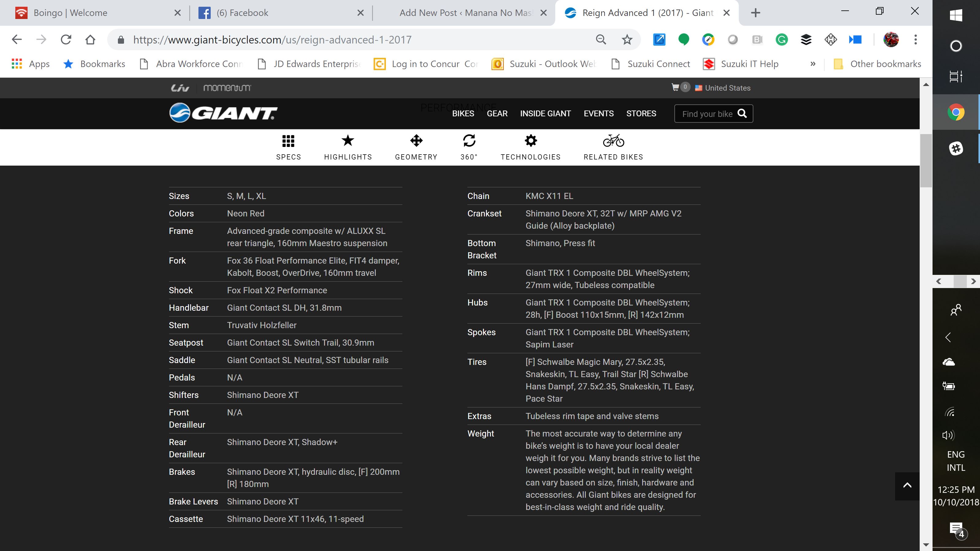Jump to HIGHLIGHTS star icon
This screenshot has height=551, width=980.
(348, 140)
